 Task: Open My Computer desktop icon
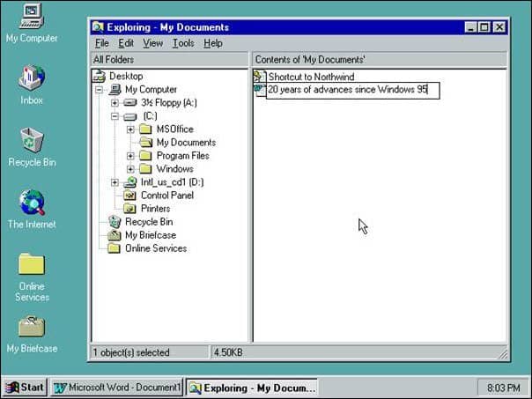[x=32, y=16]
